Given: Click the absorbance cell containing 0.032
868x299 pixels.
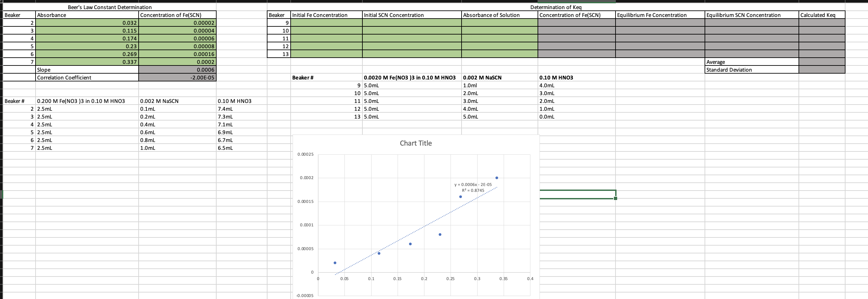Looking at the screenshot, I should tap(87, 23).
